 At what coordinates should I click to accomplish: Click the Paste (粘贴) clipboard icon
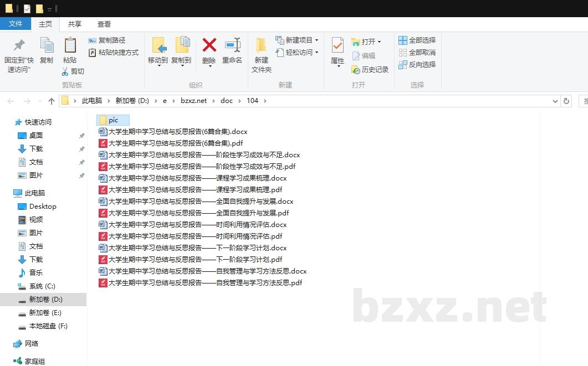tap(70, 45)
